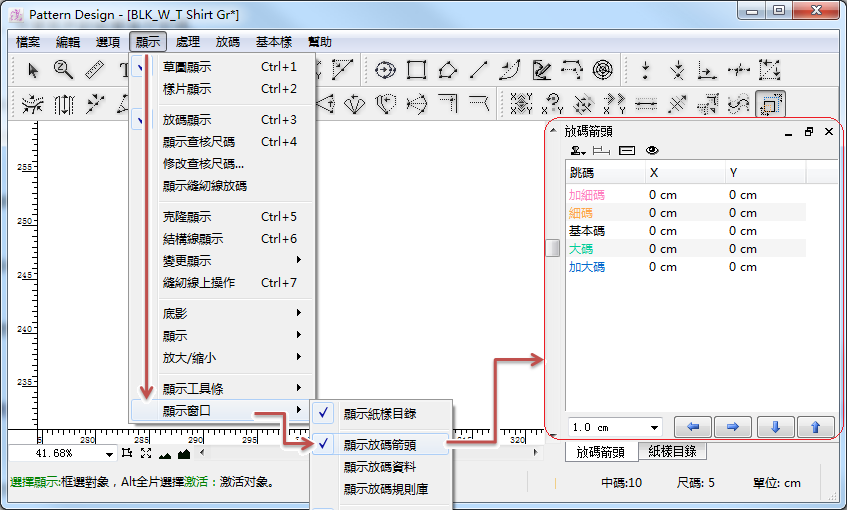Pick the zoom magnifier tool
Screen dimensions: 850x511
(63, 70)
